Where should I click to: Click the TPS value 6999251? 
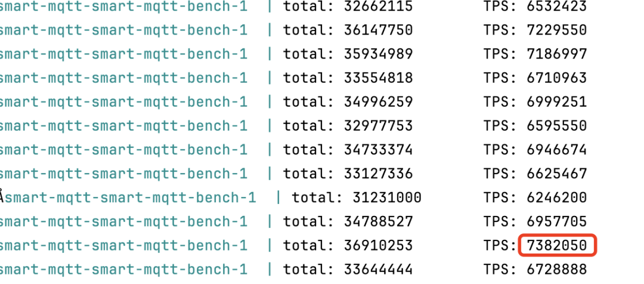point(557,102)
